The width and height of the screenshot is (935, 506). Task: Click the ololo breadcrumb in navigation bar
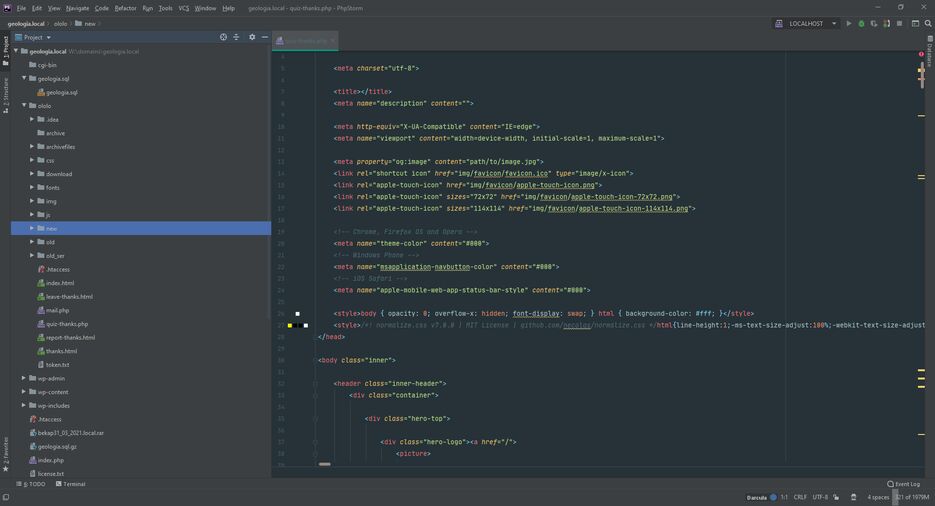[61, 24]
